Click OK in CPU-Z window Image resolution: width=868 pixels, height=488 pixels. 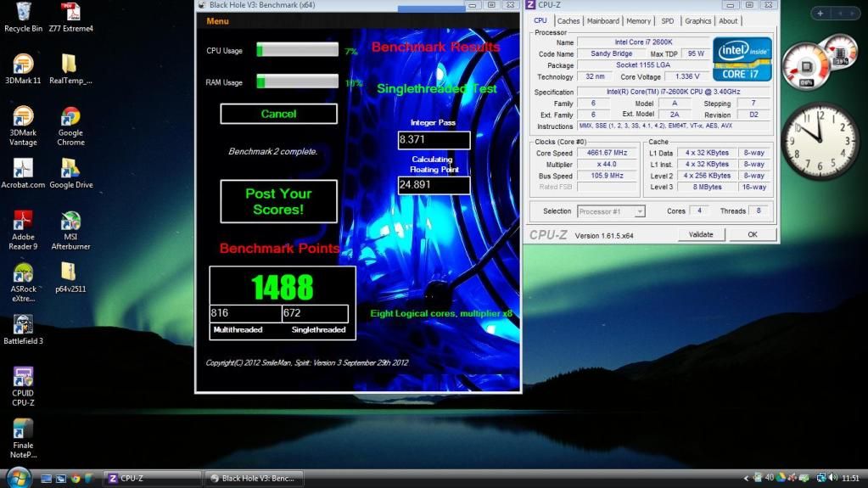753,235
